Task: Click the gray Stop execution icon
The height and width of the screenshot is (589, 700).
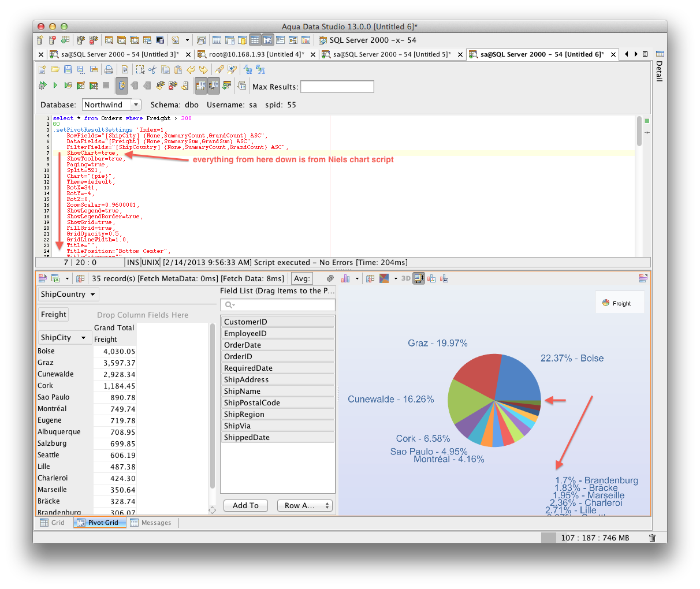Action: pyautogui.click(x=106, y=85)
